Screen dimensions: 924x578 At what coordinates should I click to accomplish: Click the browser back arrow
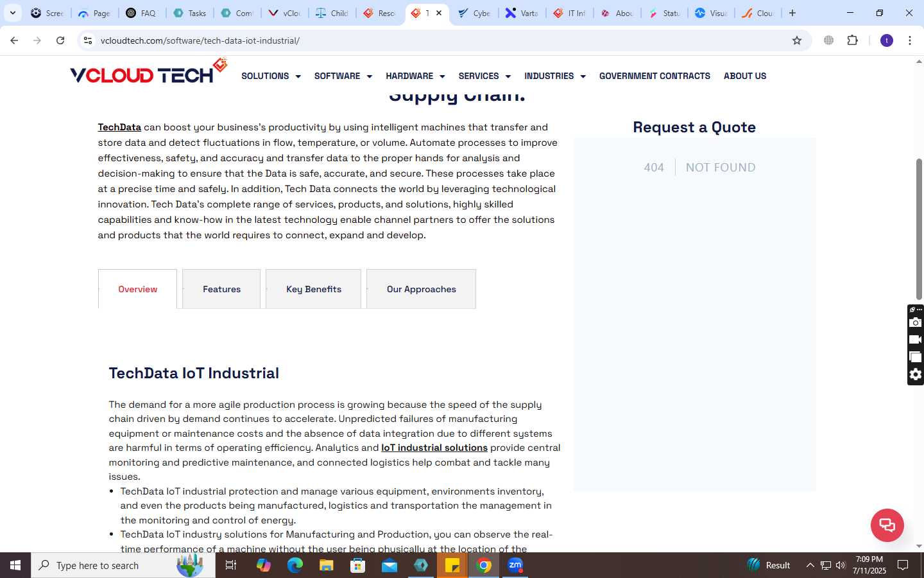[x=14, y=40]
